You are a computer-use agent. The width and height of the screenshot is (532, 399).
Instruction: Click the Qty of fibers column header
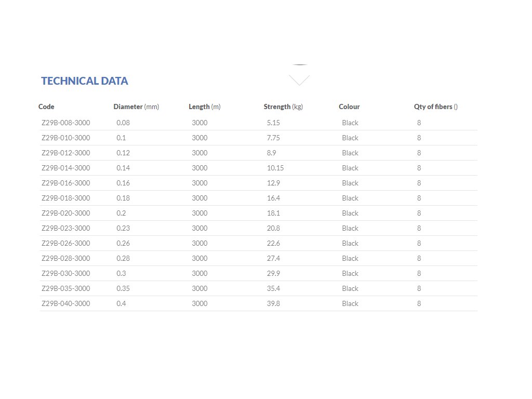[435, 107]
